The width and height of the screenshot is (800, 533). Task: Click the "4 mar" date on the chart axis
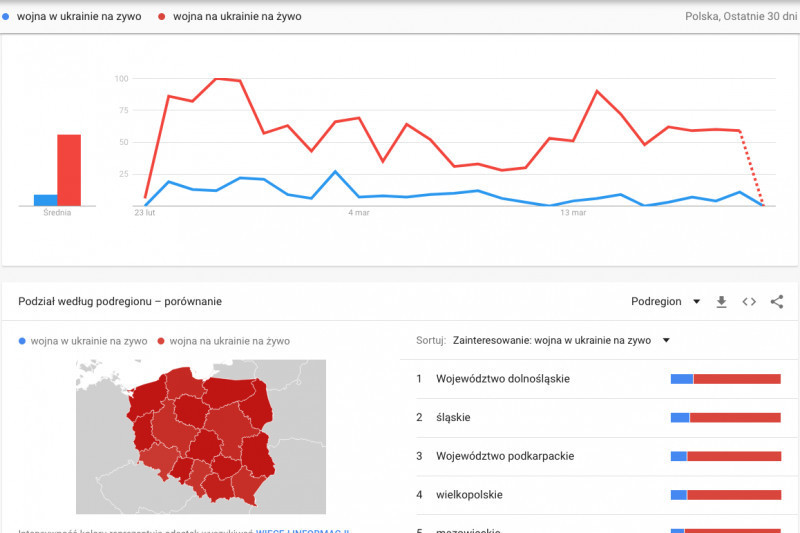[359, 213]
